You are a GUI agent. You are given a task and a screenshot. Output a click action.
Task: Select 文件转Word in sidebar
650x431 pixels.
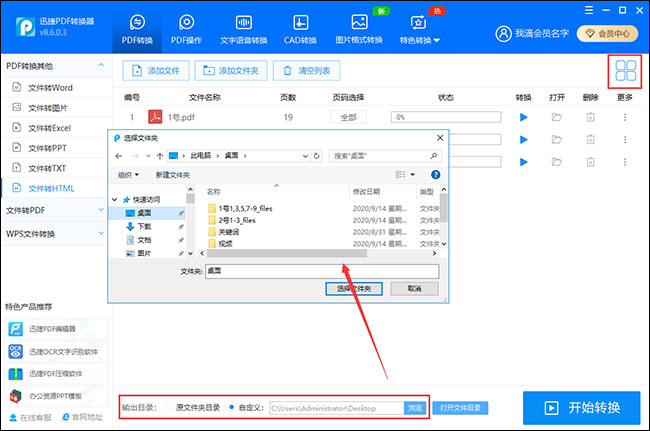(x=50, y=88)
